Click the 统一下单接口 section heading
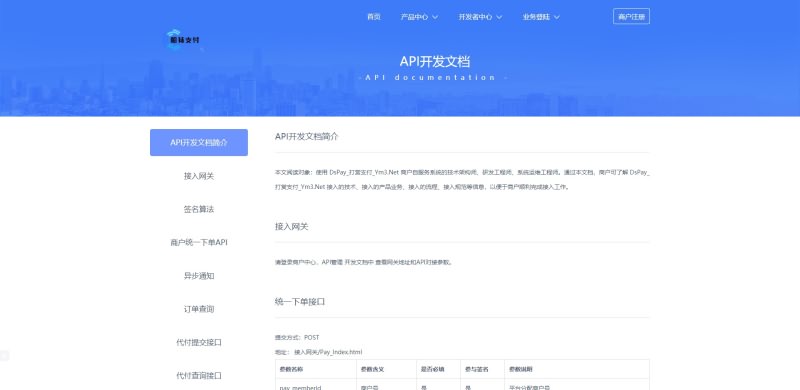800x390 pixels. (300, 302)
